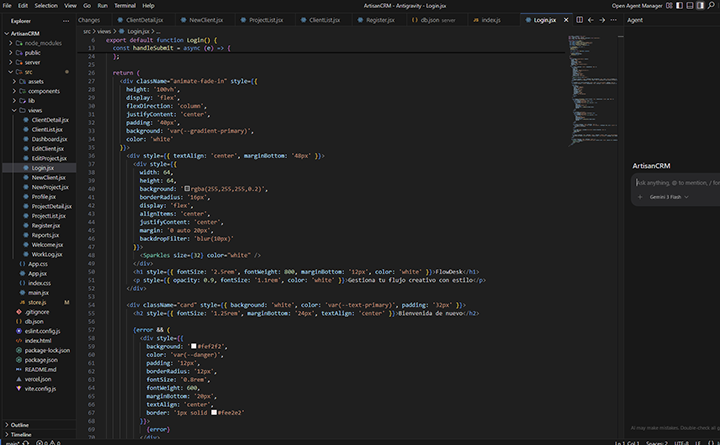Open the Run menu
This screenshot has height=445, width=720.
pos(102,6)
